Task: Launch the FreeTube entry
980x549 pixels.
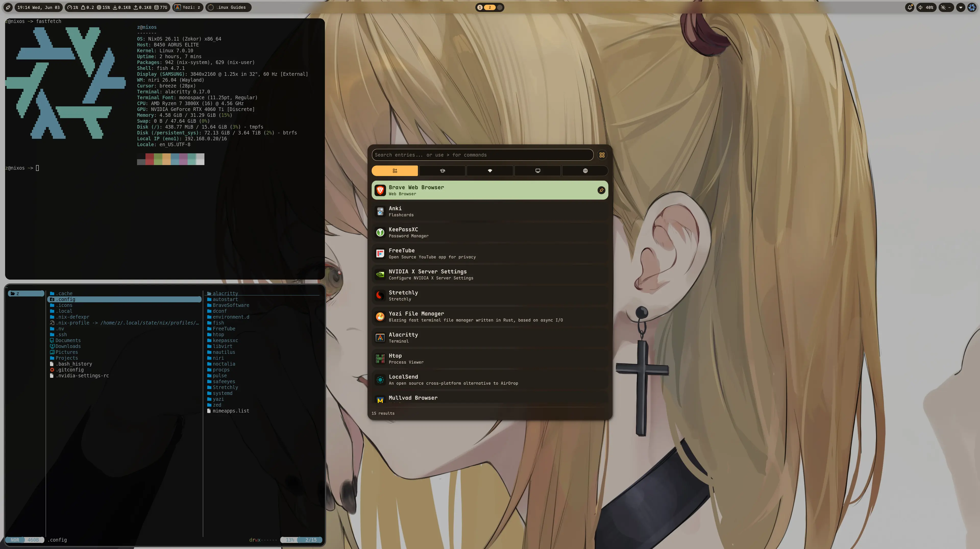Action: pos(490,253)
